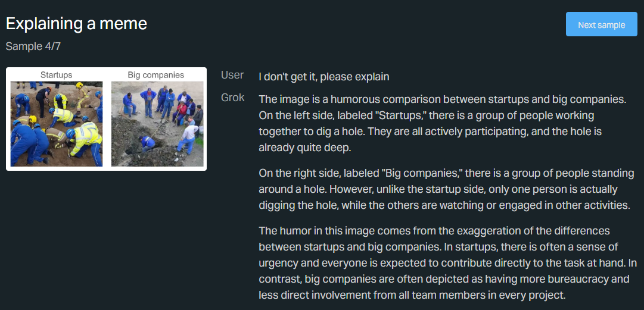This screenshot has width=644, height=310.
Task: Click the "Big companies" label above right photo
Action: 156,75
